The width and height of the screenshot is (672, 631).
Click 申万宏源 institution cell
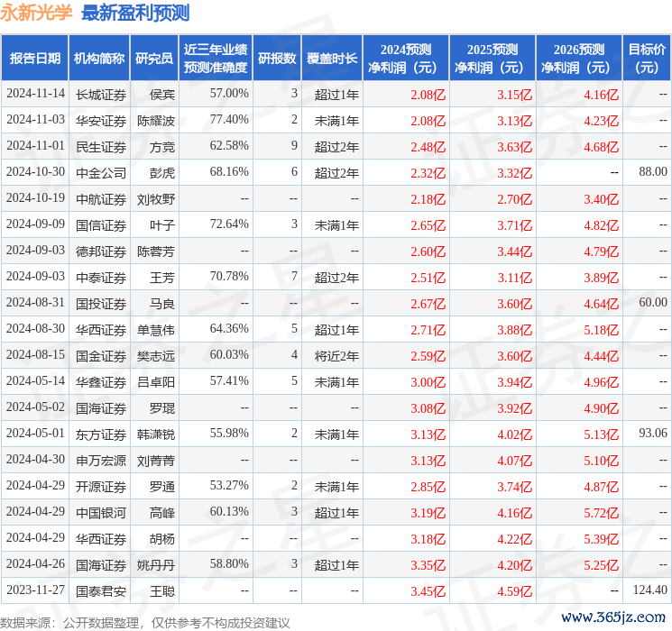[101, 461]
